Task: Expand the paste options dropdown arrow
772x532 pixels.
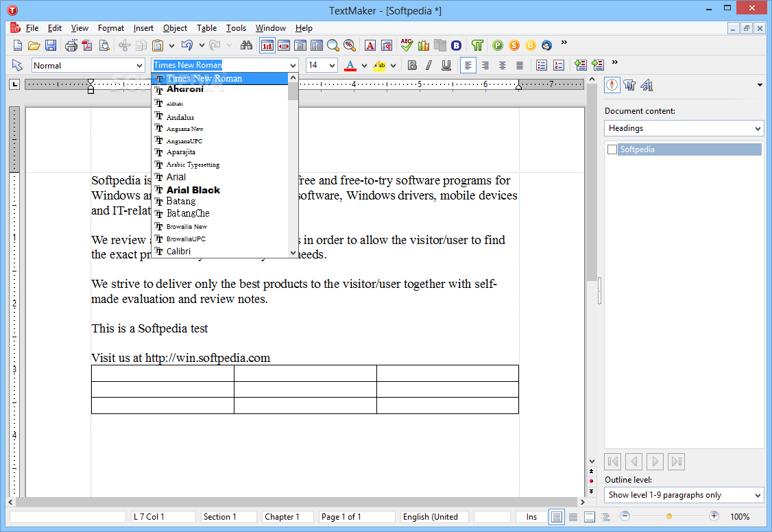Action: pos(171,46)
